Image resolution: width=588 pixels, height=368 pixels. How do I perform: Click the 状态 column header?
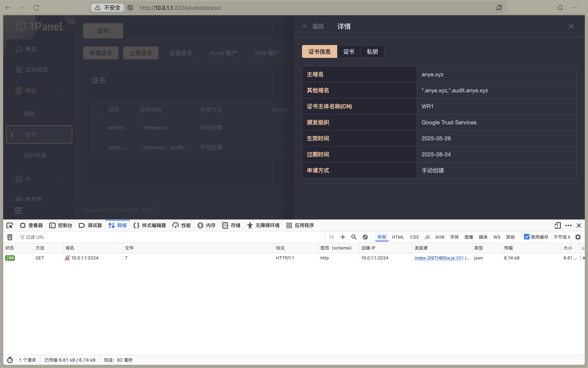point(18,248)
